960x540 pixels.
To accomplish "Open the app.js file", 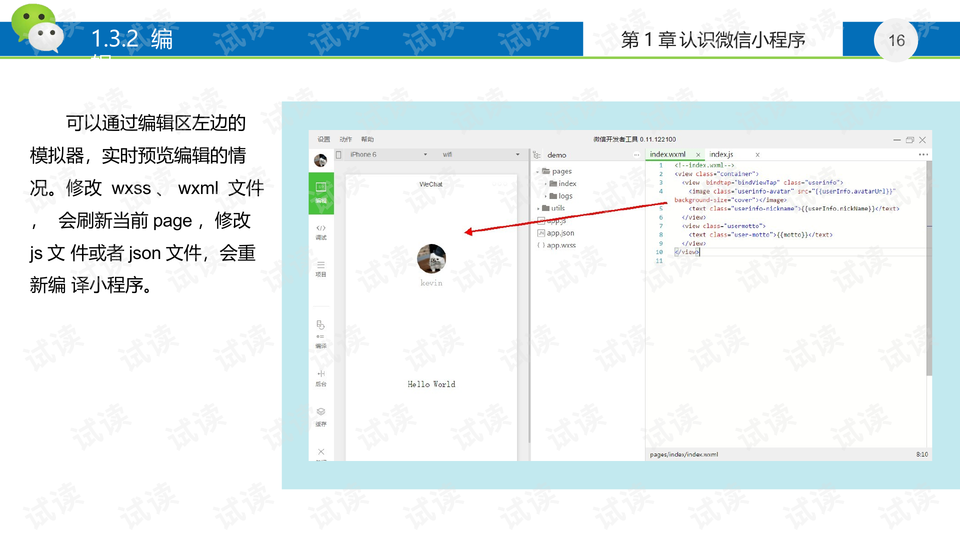I will click(552, 220).
